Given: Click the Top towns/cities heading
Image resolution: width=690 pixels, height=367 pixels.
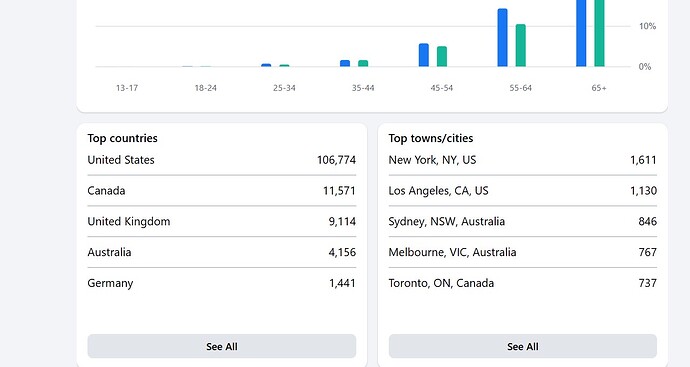Looking at the screenshot, I should point(431,138).
